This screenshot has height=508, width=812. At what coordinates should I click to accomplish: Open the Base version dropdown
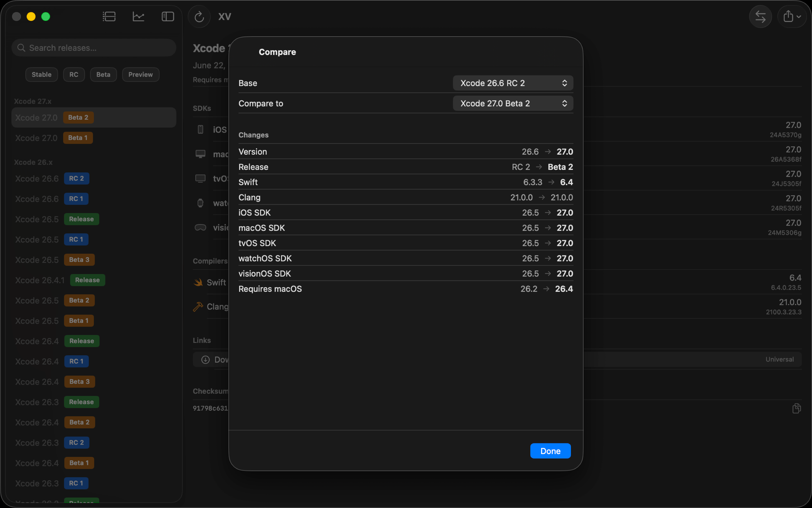(513, 83)
